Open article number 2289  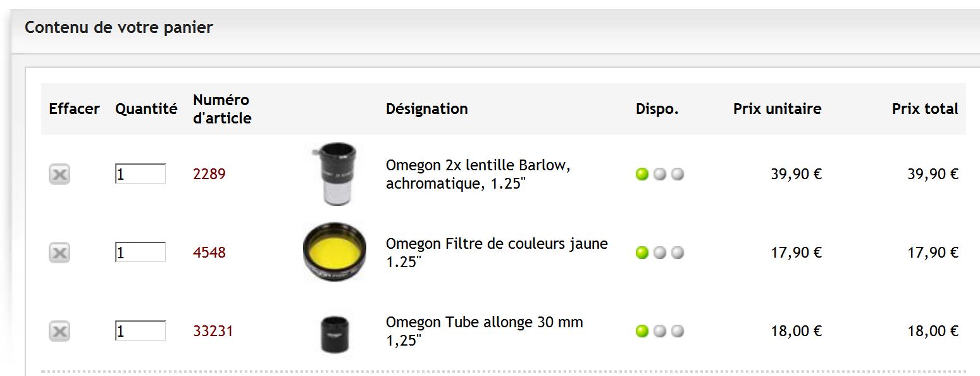pos(209,174)
